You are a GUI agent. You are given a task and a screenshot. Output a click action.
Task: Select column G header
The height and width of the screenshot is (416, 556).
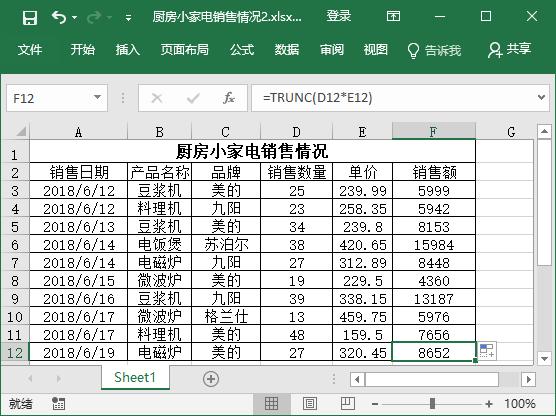pos(511,132)
